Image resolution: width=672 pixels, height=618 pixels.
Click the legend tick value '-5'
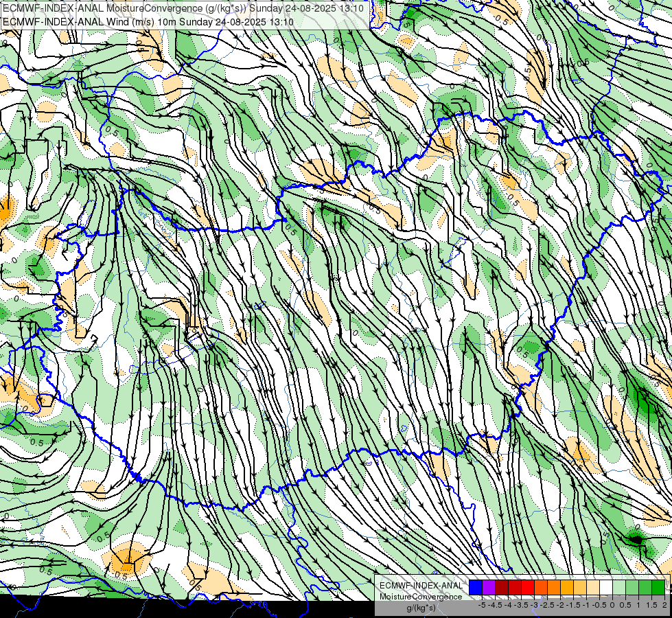[x=482, y=605]
